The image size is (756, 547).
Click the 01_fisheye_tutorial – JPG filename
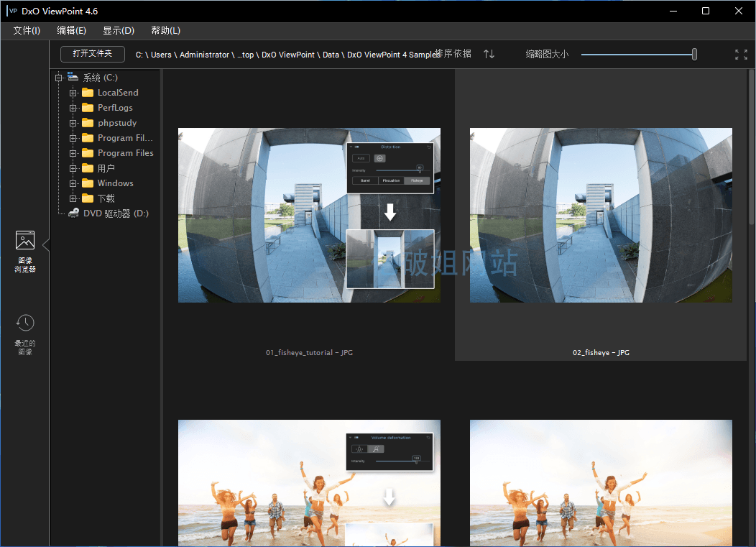click(309, 353)
